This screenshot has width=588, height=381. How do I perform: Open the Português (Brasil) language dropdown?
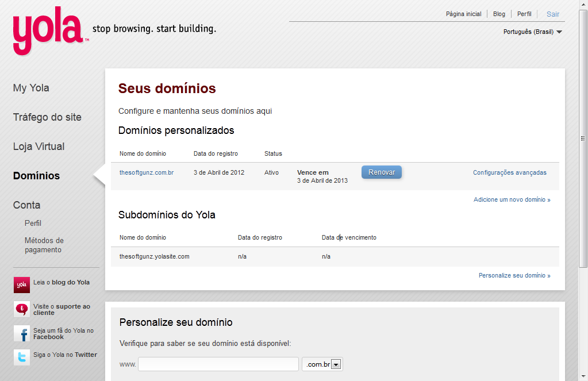pyautogui.click(x=532, y=32)
